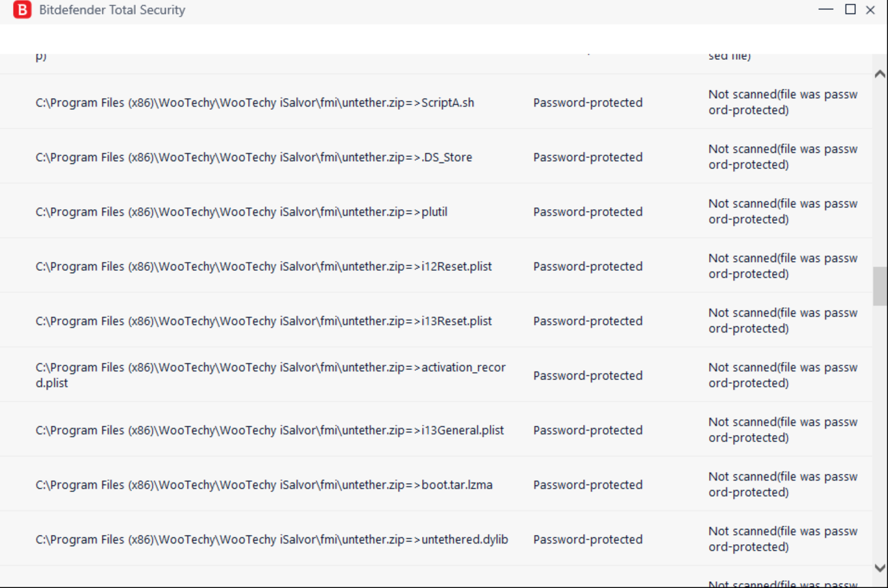The image size is (888, 588).
Task: Click the scrollbar up arrow
Action: [x=880, y=74]
